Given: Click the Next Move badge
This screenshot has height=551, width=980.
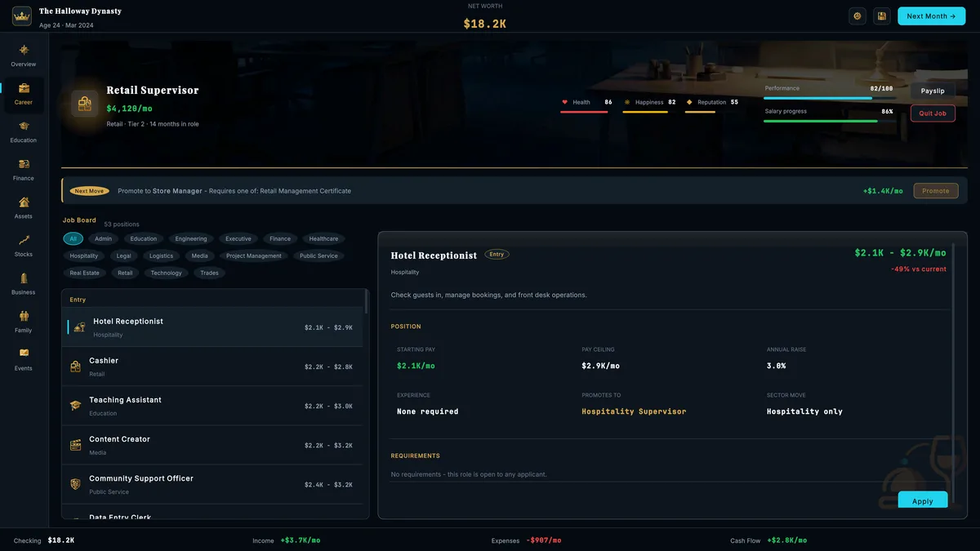Looking at the screenshot, I should tap(89, 191).
